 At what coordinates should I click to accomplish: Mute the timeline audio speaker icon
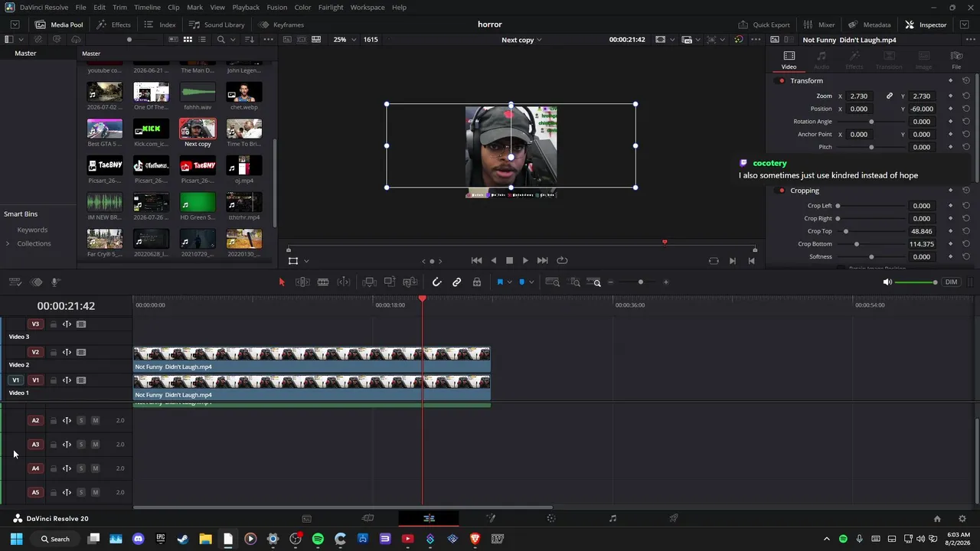pos(887,282)
